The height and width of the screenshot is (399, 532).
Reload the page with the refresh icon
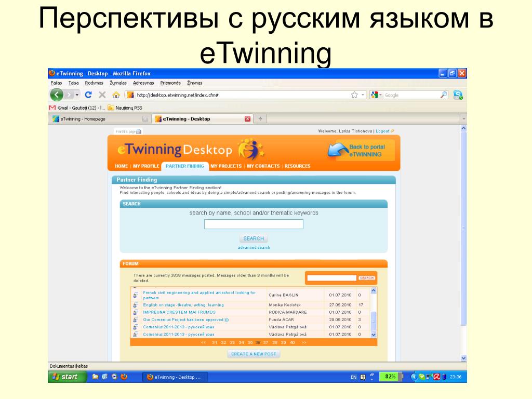88,95
